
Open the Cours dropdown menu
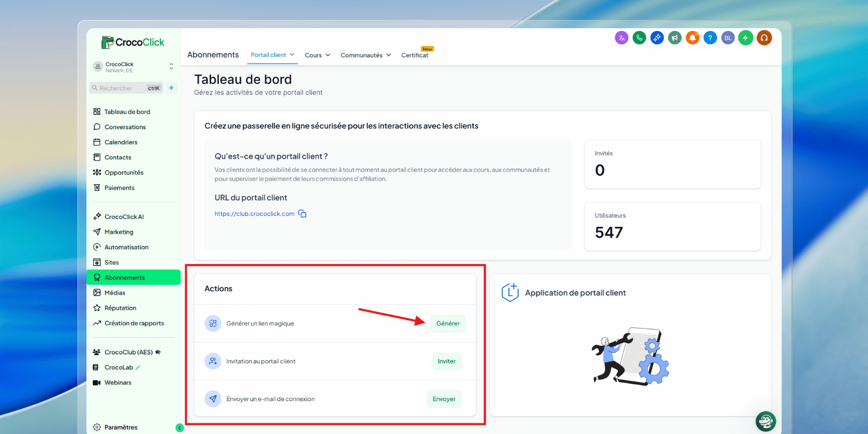(317, 55)
